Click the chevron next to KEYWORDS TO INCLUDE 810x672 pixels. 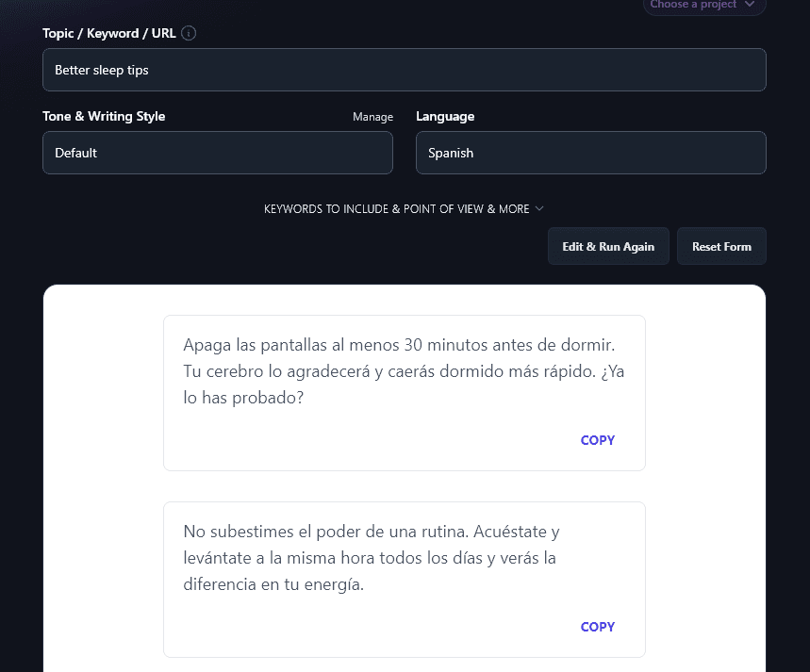tap(538, 208)
